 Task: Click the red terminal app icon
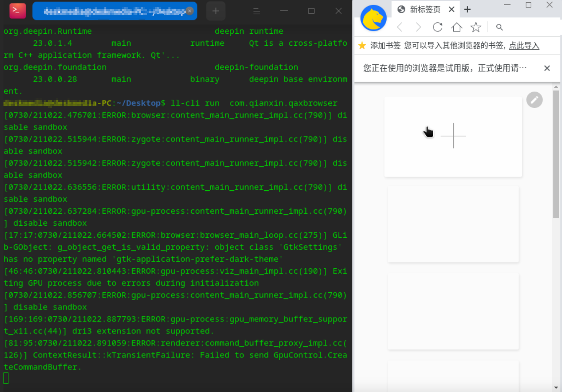[17, 11]
